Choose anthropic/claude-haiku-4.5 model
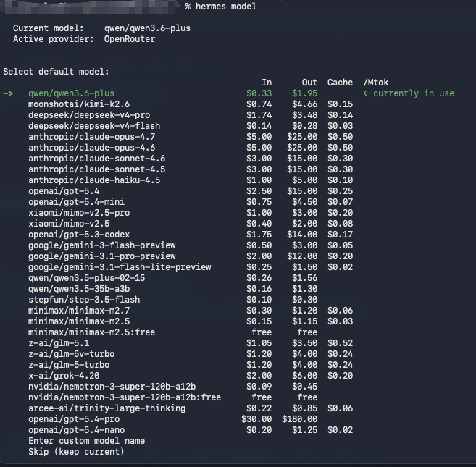 point(94,180)
